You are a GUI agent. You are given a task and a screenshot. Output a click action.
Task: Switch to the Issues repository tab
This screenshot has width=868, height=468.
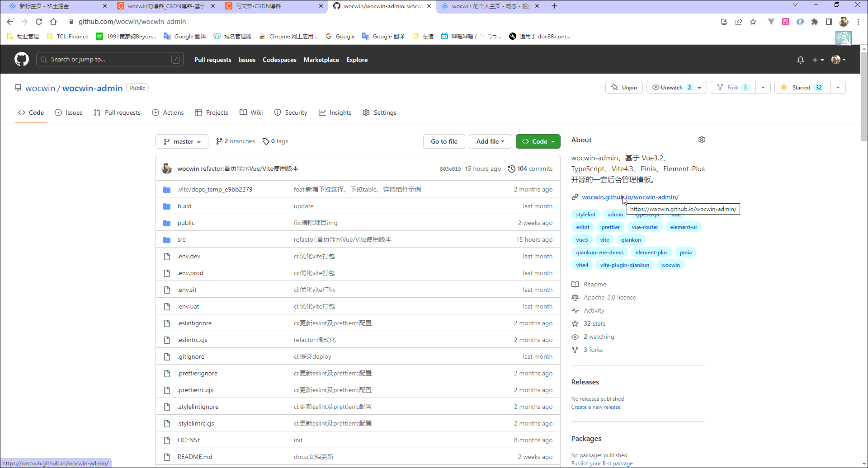point(69,112)
